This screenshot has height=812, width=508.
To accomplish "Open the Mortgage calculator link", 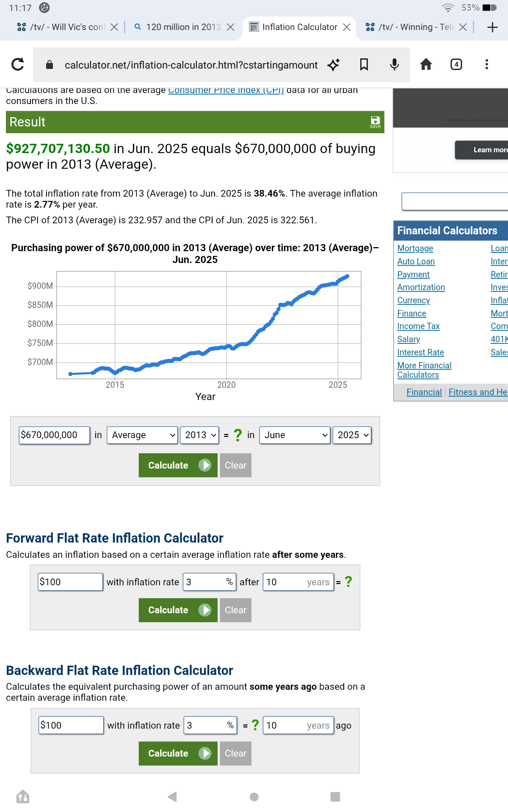I will (x=415, y=248).
